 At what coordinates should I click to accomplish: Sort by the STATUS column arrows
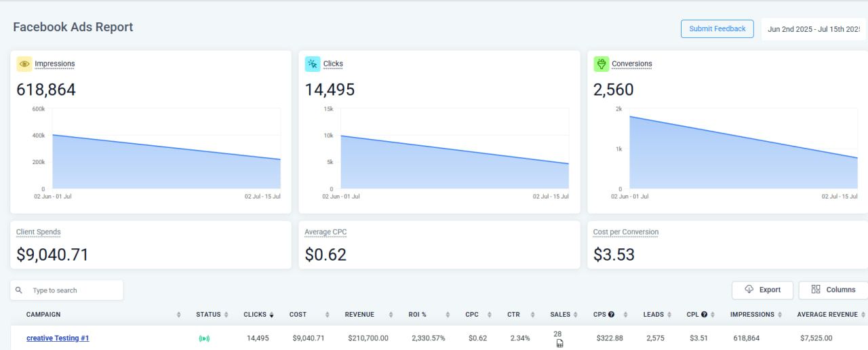coord(226,315)
